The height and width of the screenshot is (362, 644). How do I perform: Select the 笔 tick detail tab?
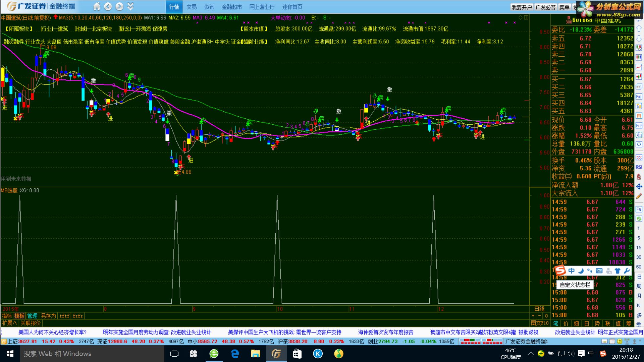(x=556, y=323)
